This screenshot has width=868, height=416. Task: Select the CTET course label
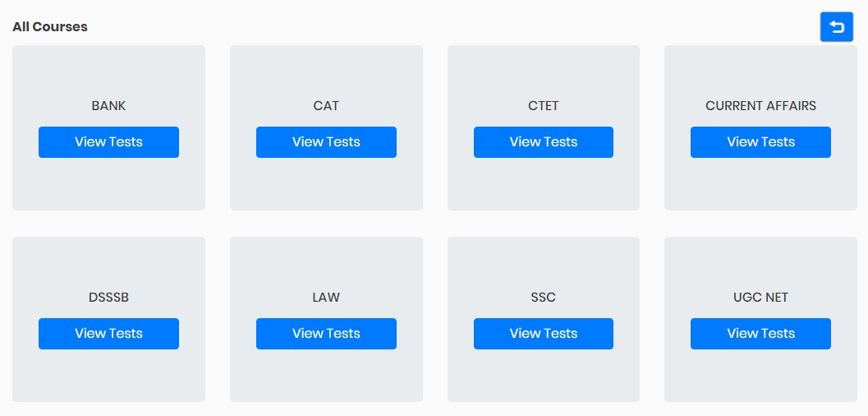[x=543, y=106]
